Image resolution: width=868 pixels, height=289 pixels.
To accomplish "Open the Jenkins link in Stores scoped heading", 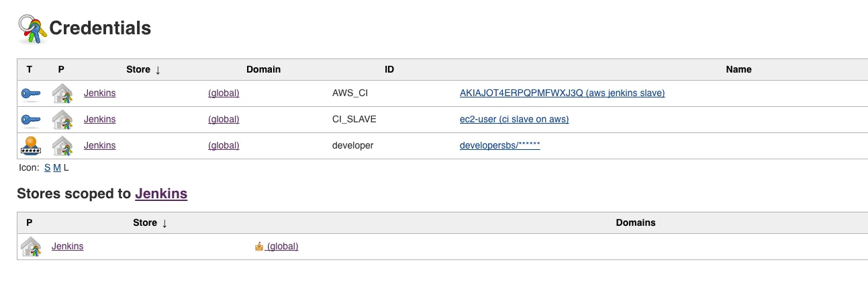I will coord(161,194).
